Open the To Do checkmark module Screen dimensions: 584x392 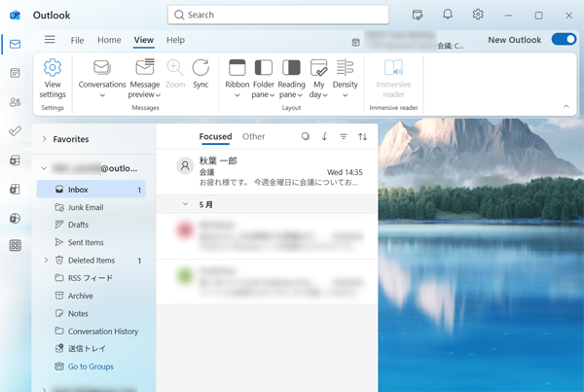[15, 131]
